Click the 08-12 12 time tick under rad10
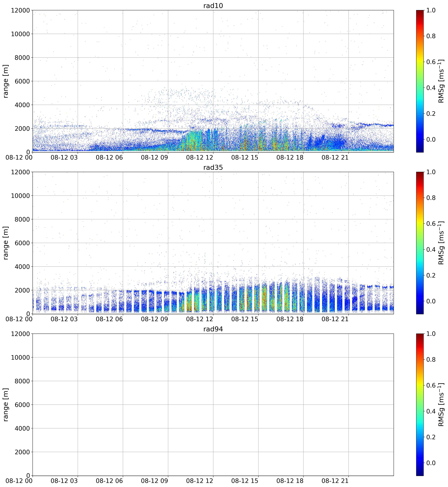448x487 pixels. 200,158
